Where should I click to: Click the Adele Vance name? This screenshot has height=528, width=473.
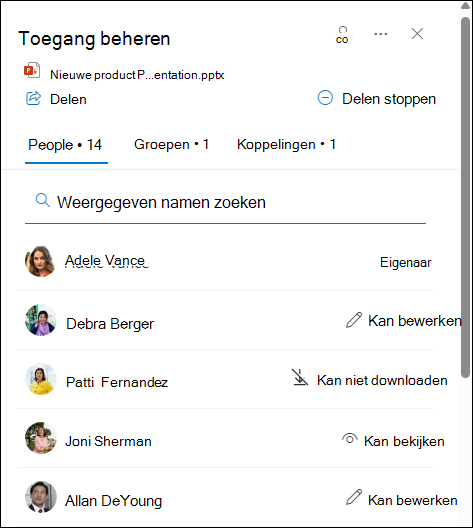(x=105, y=261)
